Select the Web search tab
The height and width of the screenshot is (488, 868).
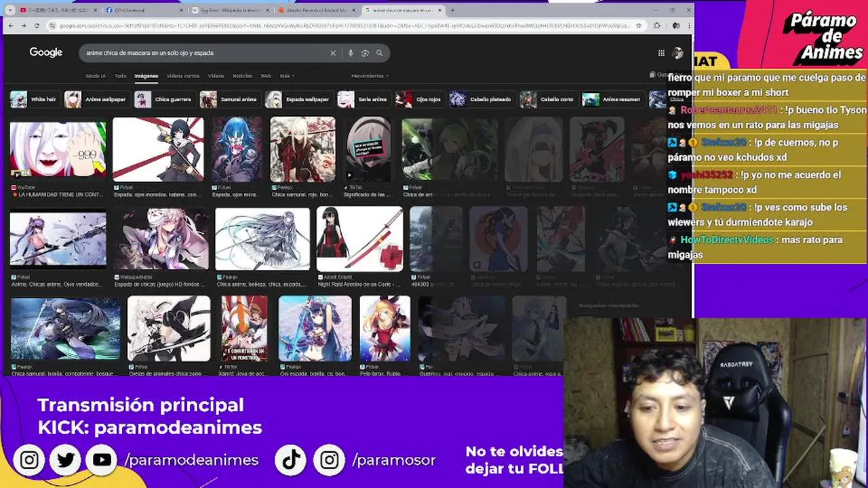(x=266, y=76)
